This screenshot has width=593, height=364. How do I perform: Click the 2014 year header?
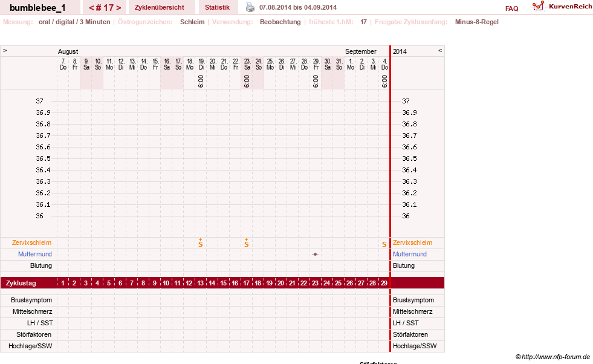pyautogui.click(x=400, y=51)
